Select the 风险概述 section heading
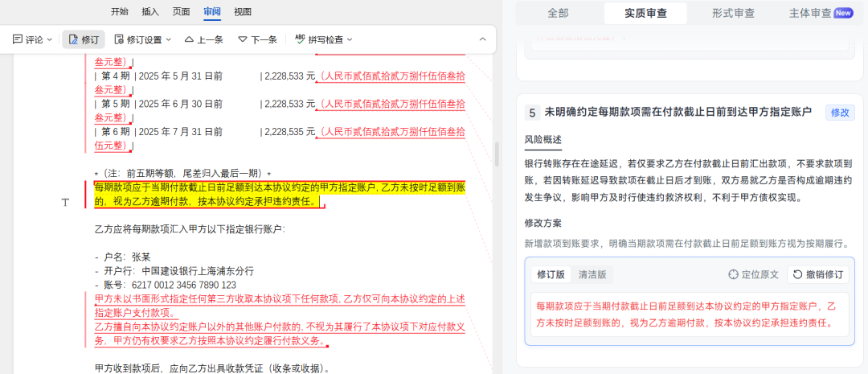The height and width of the screenshot is (374, 868). point(543,139)
